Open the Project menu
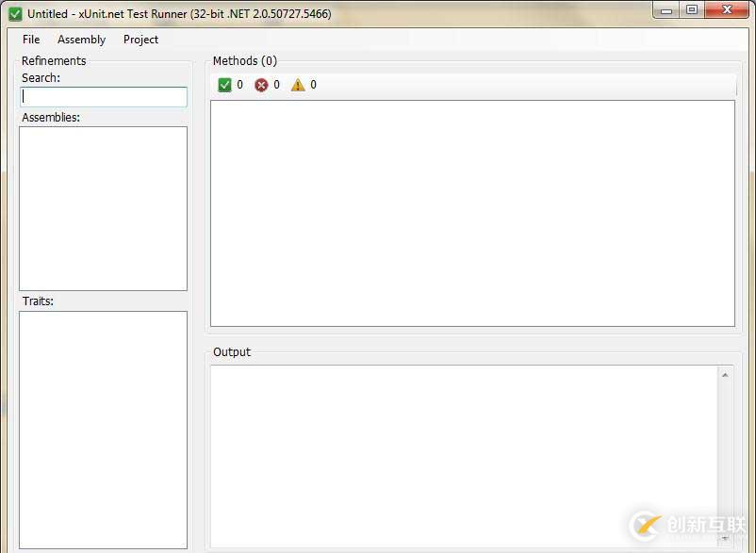The image size is (756, 553). coord(140,40)
